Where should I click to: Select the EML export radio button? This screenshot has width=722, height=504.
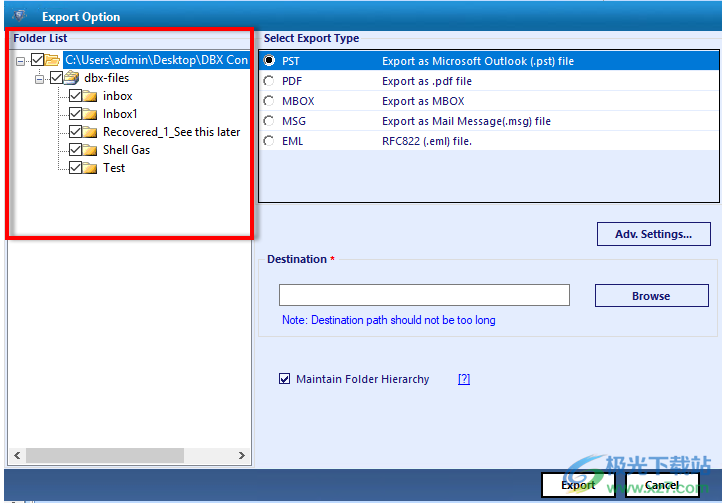point(269,140)
